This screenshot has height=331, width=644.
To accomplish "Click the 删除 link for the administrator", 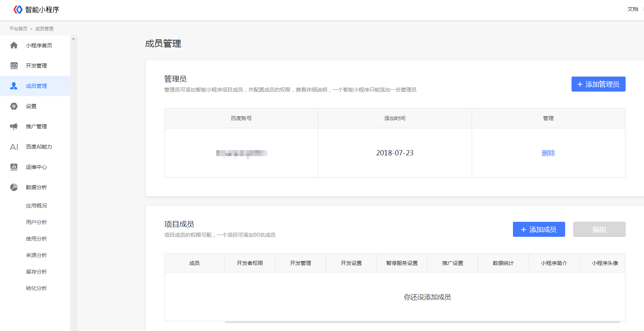I will 548,153.
